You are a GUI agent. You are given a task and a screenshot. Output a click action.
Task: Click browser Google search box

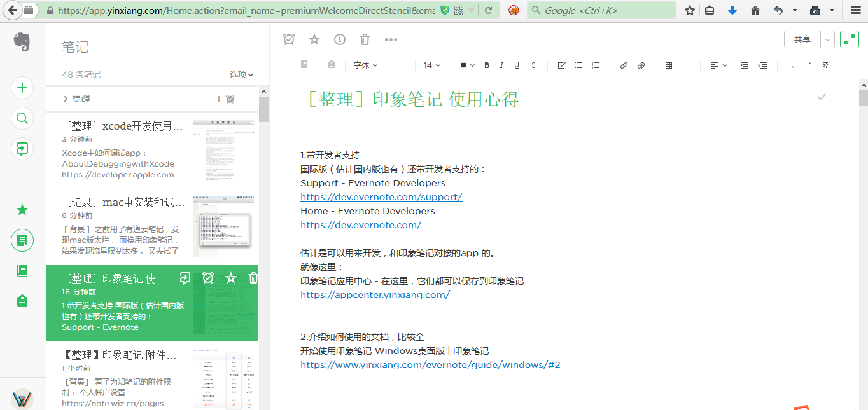click(x=601, y=10)
